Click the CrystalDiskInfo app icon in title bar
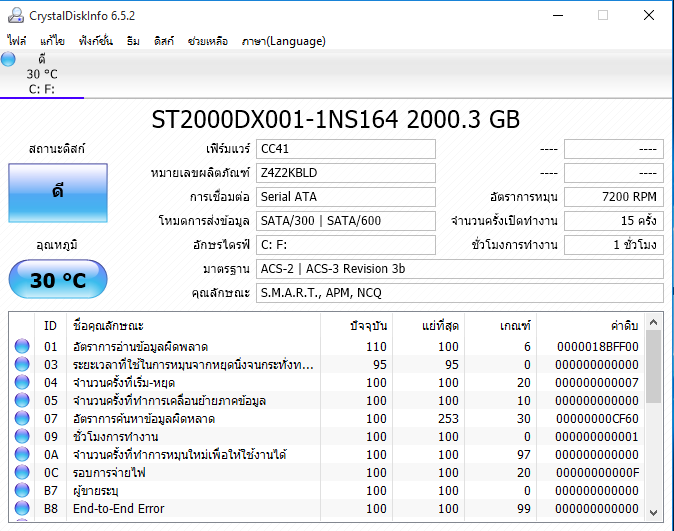 click(x=16, y=15)
